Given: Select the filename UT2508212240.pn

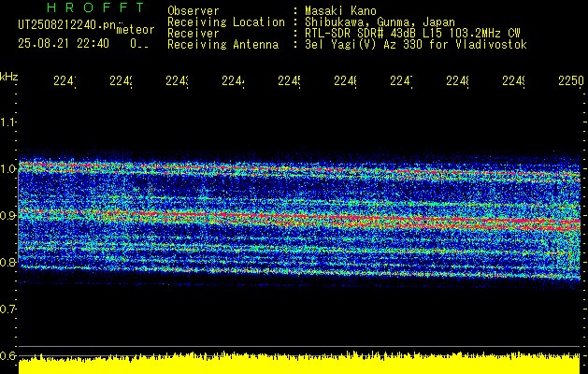Looking at the screenshot, I should click(67, 24).
